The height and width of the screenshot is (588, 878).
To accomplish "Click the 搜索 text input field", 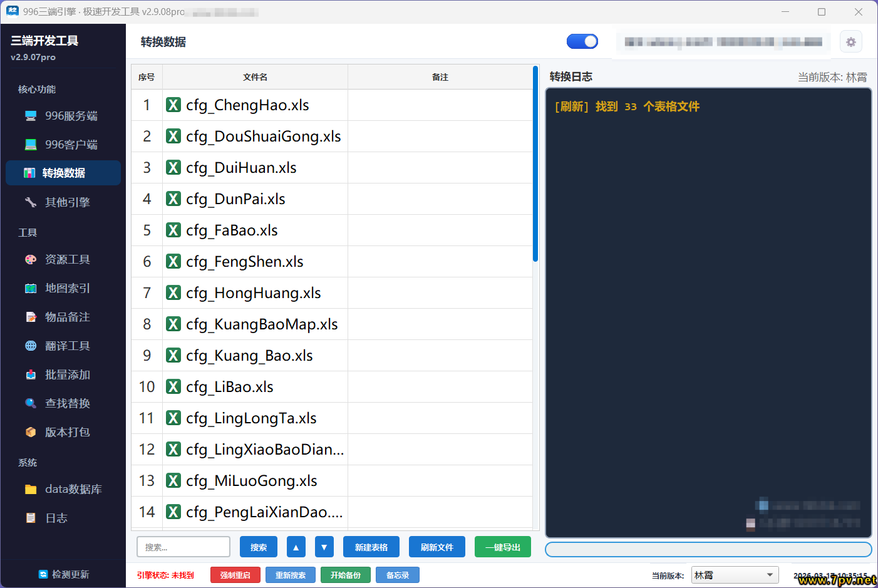I will [x=183, y=547].
